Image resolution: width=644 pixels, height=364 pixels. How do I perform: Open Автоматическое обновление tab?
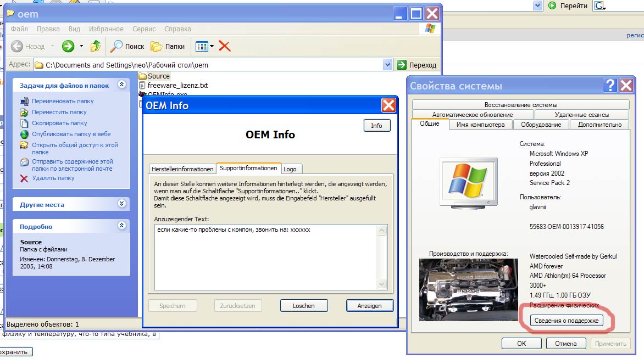click(473, 115)
